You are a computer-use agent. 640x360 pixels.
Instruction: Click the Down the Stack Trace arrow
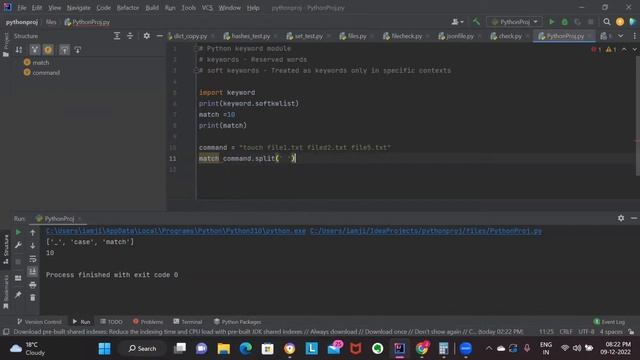click(33, 245)
